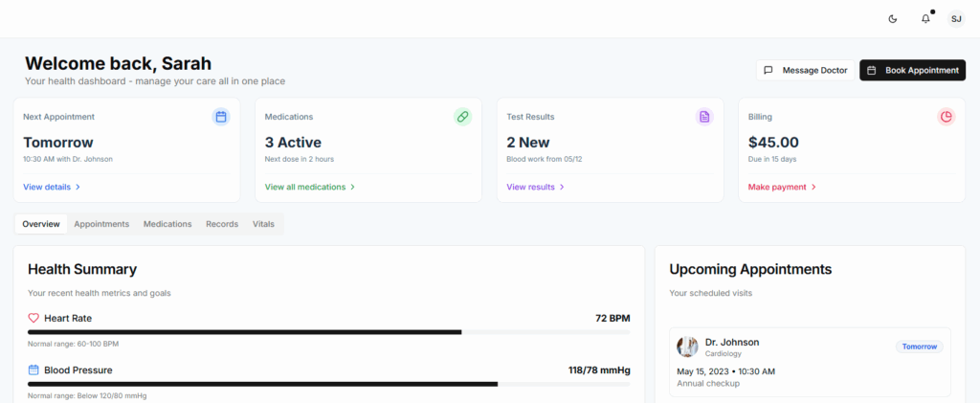Click the calendar icon on Next Appointment card
The width and height of the screenshot is (980, 403).
pos(221,117)
